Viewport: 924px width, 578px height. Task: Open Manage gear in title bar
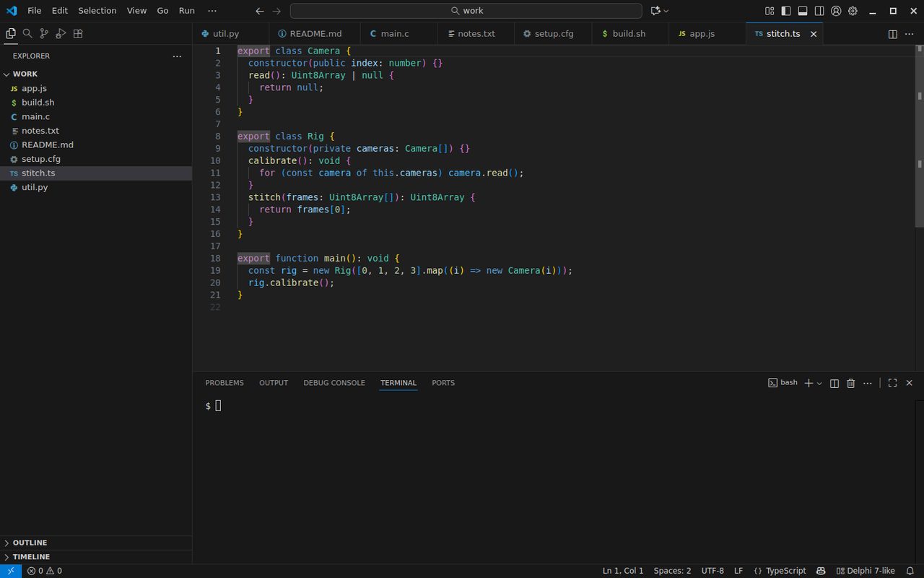tap(853, 11)
